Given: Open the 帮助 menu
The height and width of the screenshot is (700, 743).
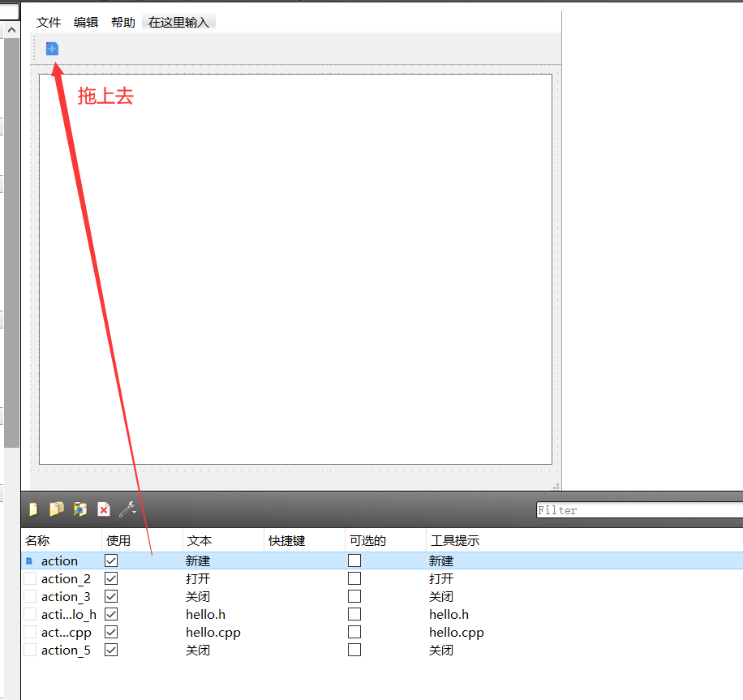Looking at the screenshot, I should pos(123,22).
